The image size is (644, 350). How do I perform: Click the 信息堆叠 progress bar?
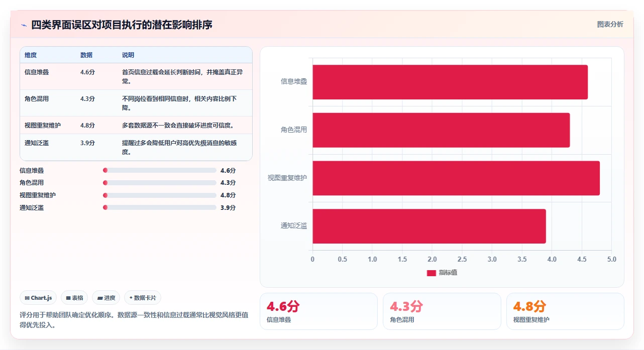pyautogui.click(x=159, y=171)
